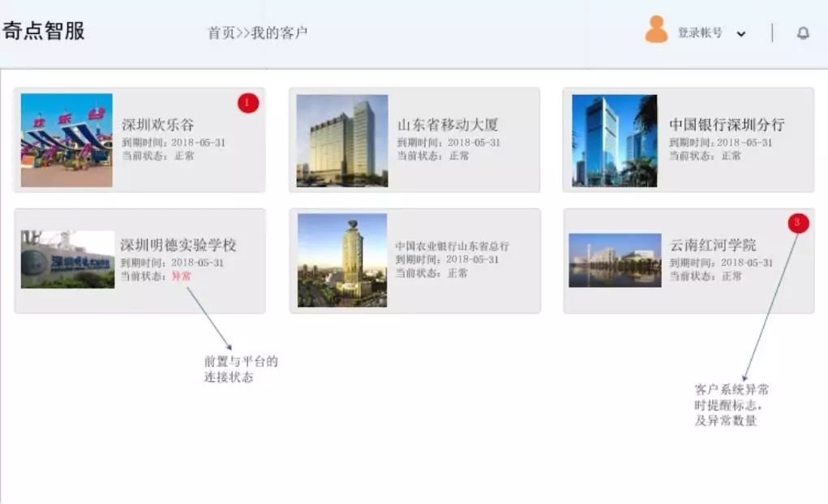Click the red 异常 status text
The height and width of the screenshot is (504, 828).
pyautogui.click(x=182, y=276)
